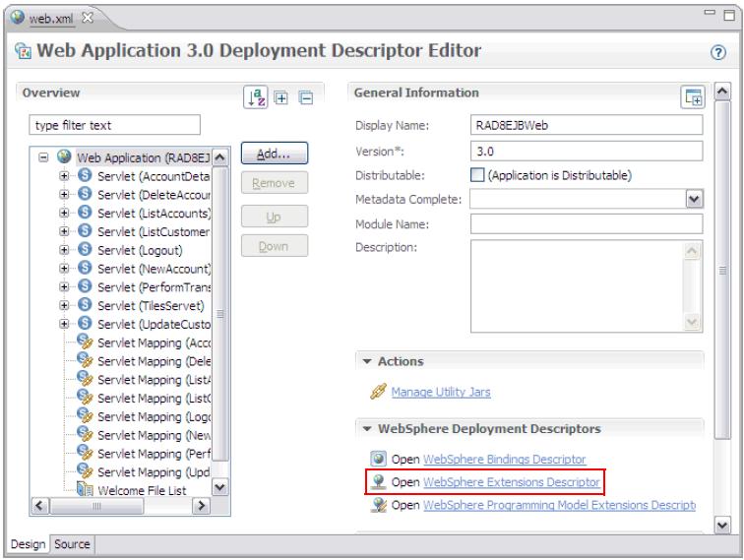Click the tree scroll down arrow
The image size is (744, 560).
tap(219, 487)
